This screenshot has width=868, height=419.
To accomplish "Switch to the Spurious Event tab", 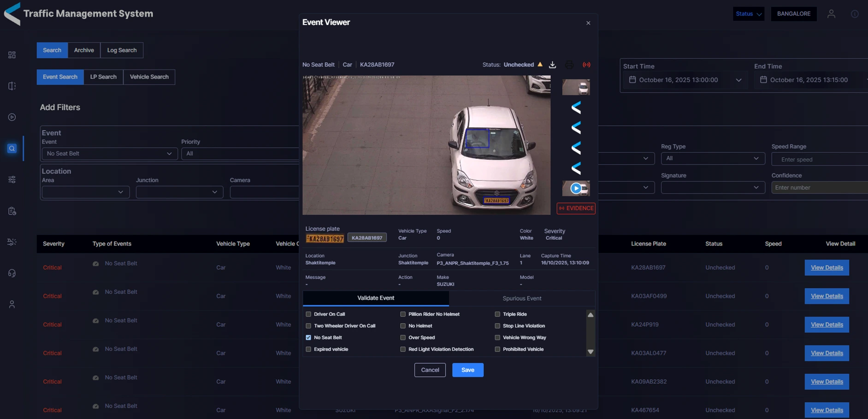I will tap(522, 298).
